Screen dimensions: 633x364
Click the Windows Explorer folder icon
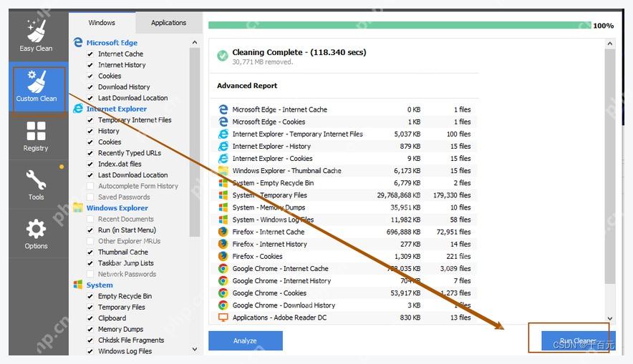click(x=78, y=207)
